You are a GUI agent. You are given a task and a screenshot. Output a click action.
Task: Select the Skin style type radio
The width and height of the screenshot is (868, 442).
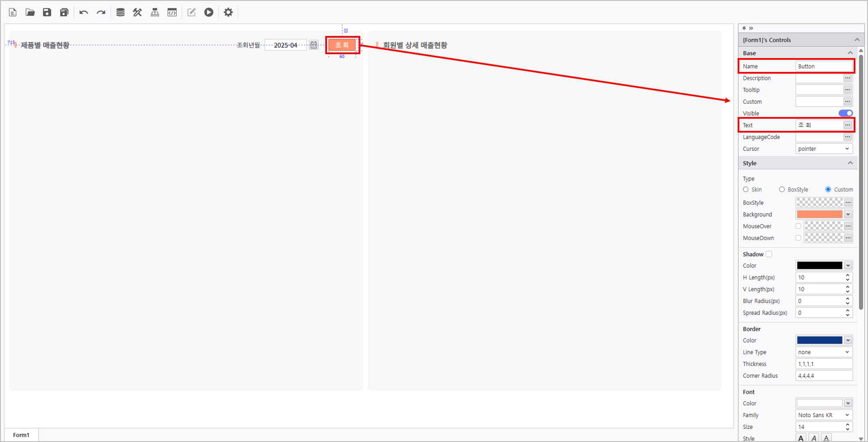click(x=746, y=189)
